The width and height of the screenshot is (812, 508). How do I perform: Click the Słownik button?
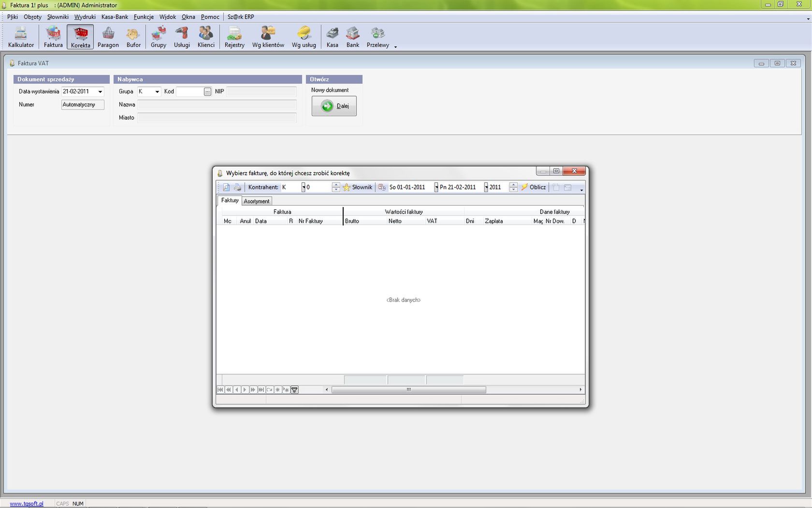(357, 187)
